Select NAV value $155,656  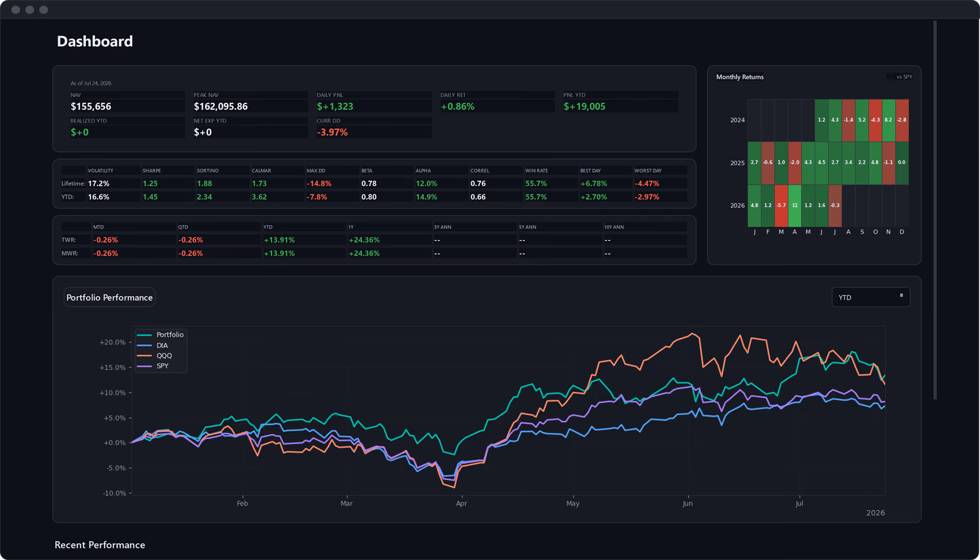click(x=91, y=107)
